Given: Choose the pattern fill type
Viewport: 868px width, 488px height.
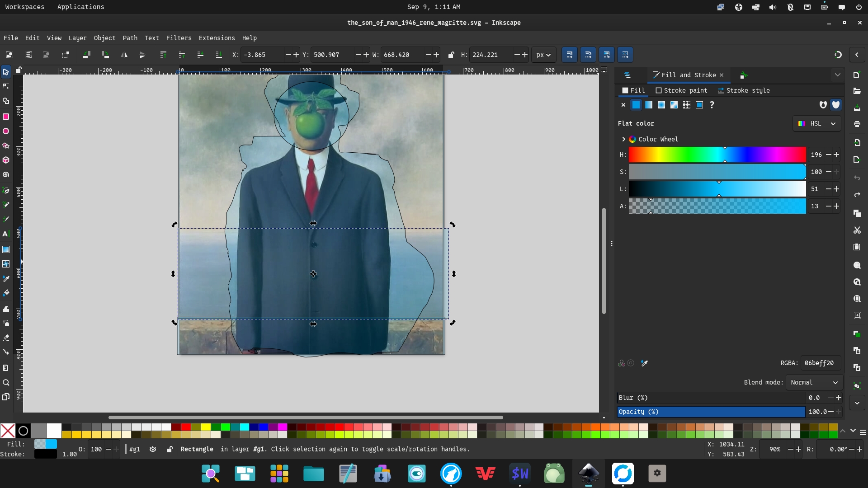Looking at the screenshot, I should coord(687,105).
